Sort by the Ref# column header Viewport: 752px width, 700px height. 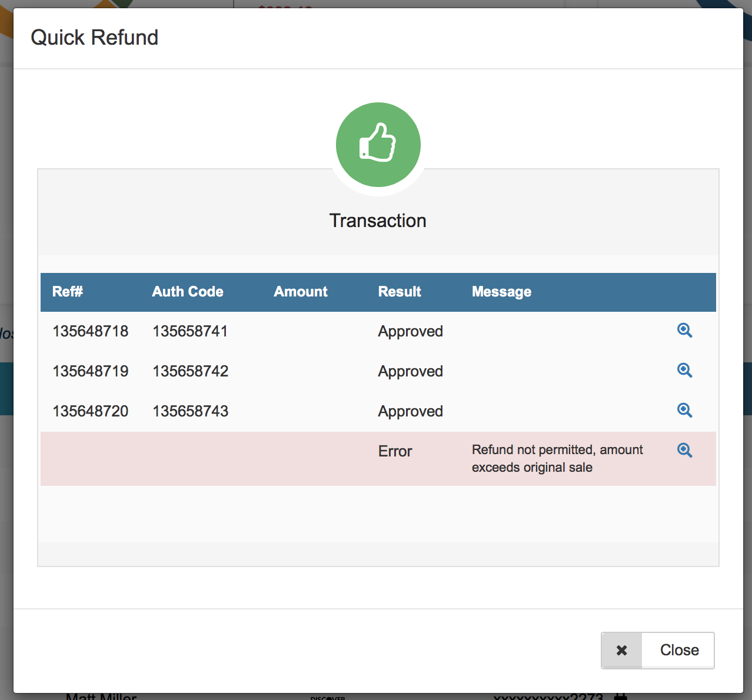[x=67, y=292]
